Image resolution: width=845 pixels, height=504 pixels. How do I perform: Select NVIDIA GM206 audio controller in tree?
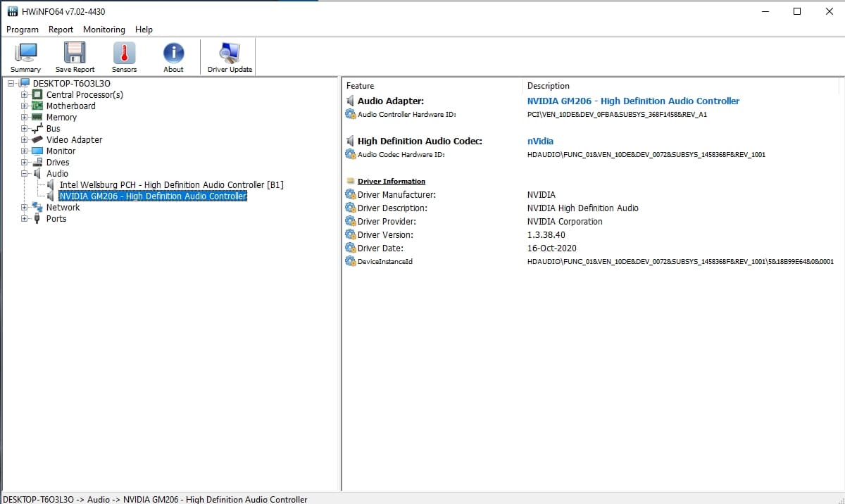tap(153, 196)
